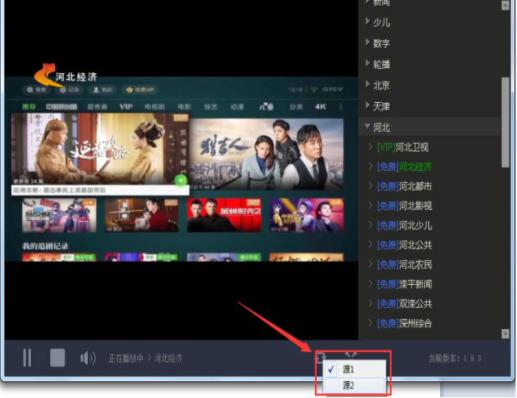
Task: Switch to the [免费]河北少儿 channel
Action: [x=404, y=225]
